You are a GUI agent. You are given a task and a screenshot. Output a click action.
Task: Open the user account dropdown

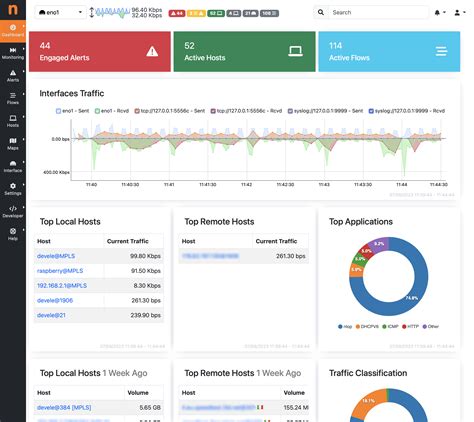(x=460, y=13)
